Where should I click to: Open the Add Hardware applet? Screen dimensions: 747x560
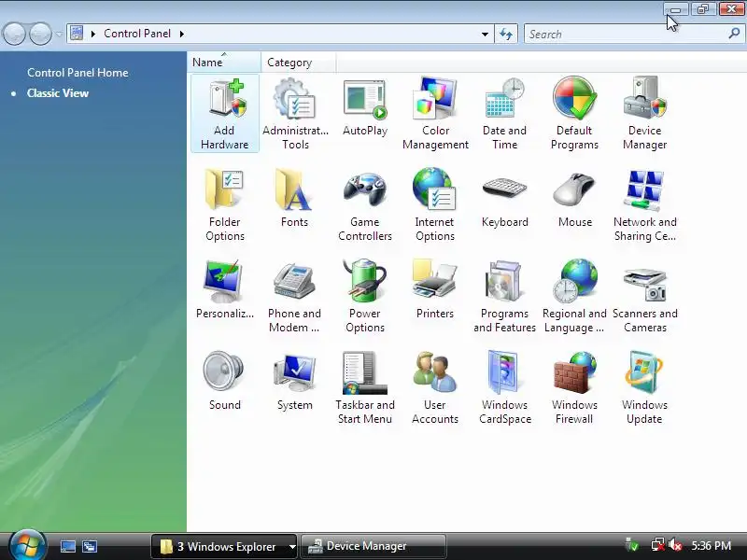pos(224,114)
